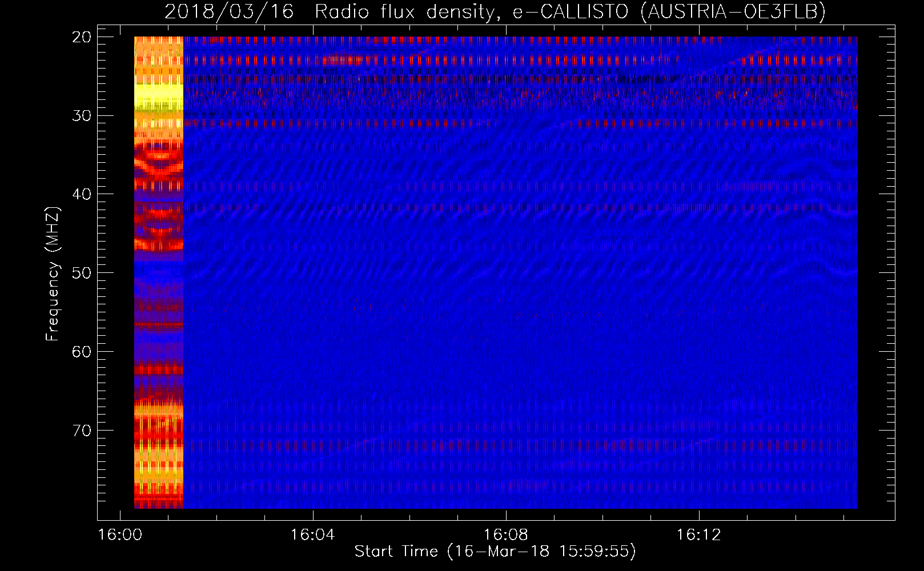Click the '40' frequency tick label
The width and height of the screenshot is (924, 571).
(82, 195)
